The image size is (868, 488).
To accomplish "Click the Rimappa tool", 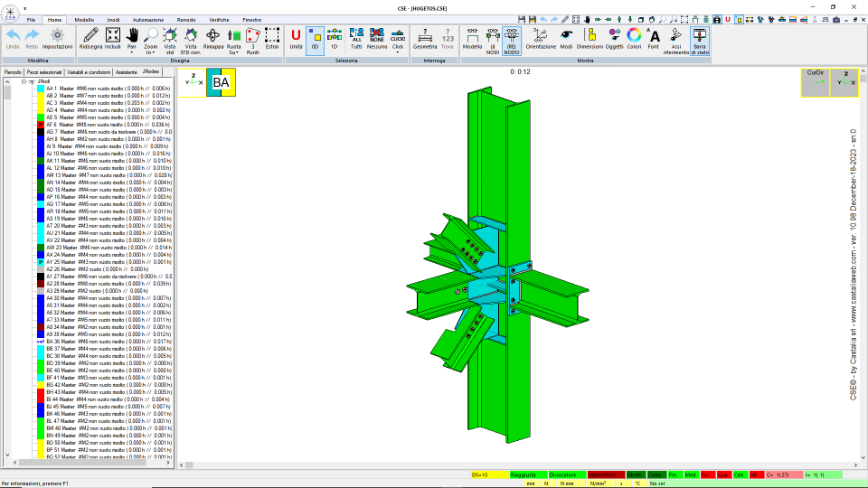I will tap(213, 39).
